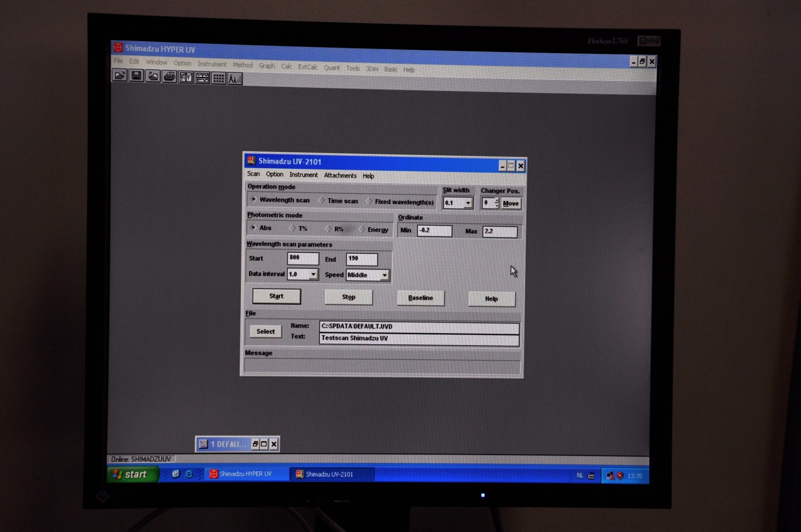This screenshot has width=801, height=532.
Task: Click the Baseline button
Action: point(421,298)
